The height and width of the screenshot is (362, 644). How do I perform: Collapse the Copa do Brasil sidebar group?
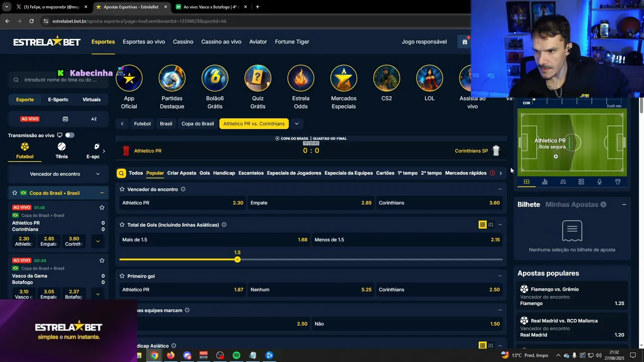[x=102, y=193]
